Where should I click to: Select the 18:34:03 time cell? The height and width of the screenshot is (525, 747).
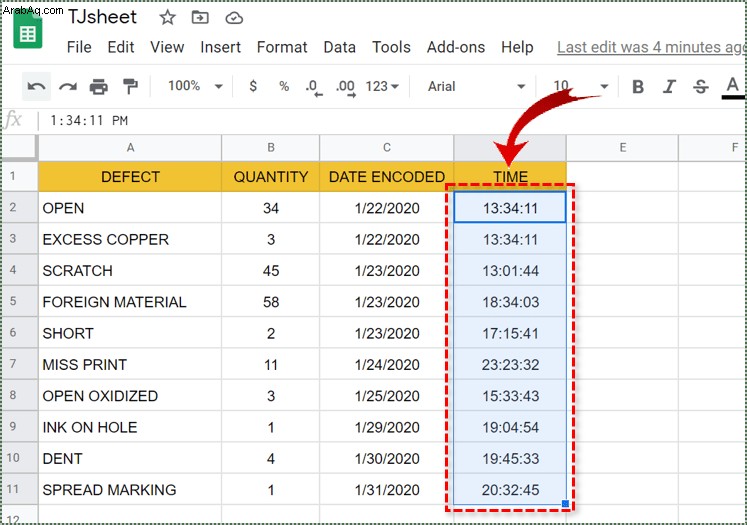pos(510,302)
